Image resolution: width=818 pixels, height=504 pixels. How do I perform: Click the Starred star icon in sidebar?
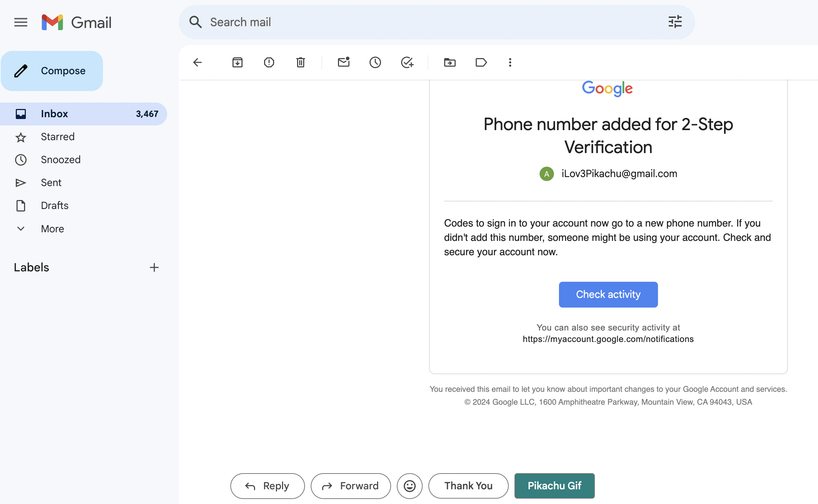[21, 137]
